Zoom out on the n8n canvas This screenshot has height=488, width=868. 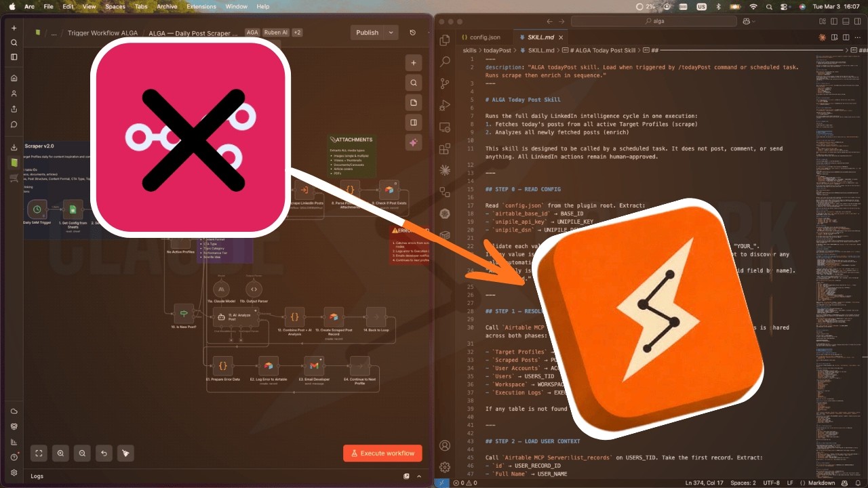tap(82, 453)
